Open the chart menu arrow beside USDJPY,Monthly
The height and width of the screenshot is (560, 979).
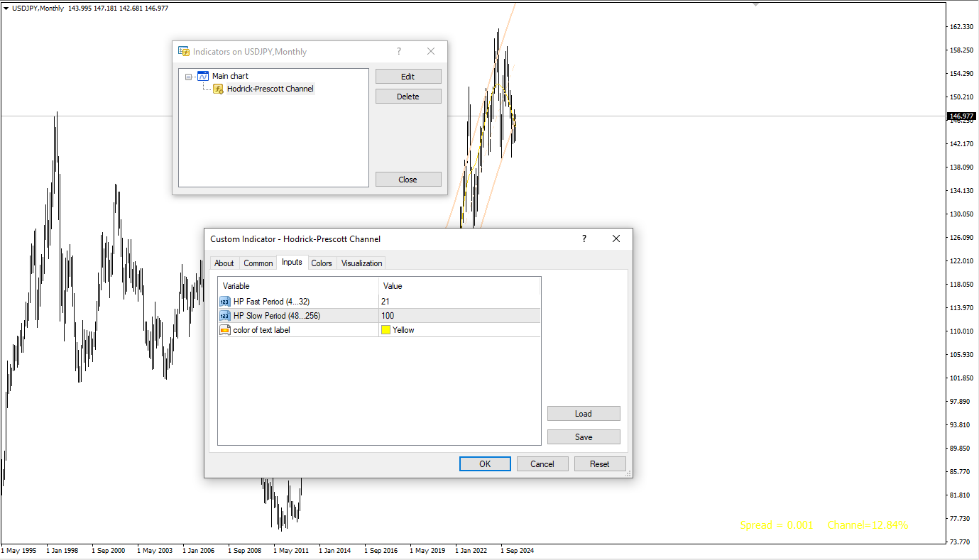tap(6, 8)
